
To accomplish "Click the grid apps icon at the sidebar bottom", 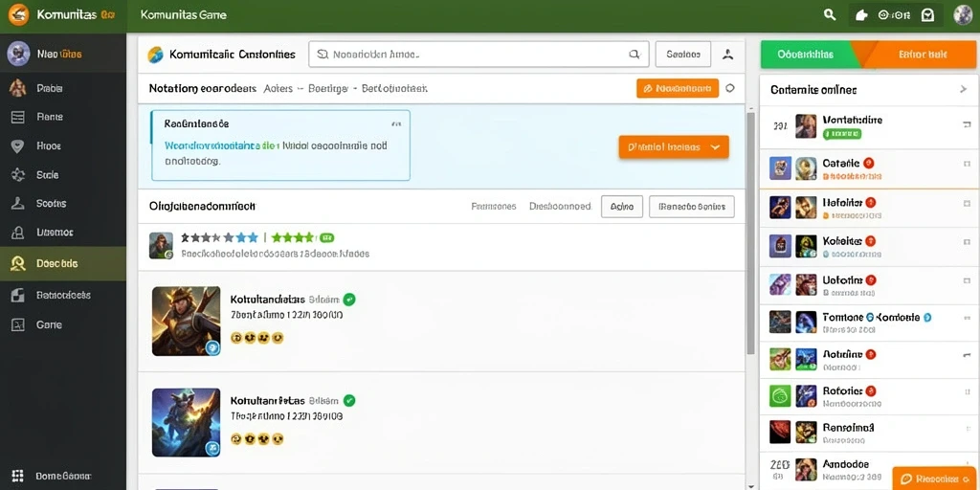I will point(17,476).
